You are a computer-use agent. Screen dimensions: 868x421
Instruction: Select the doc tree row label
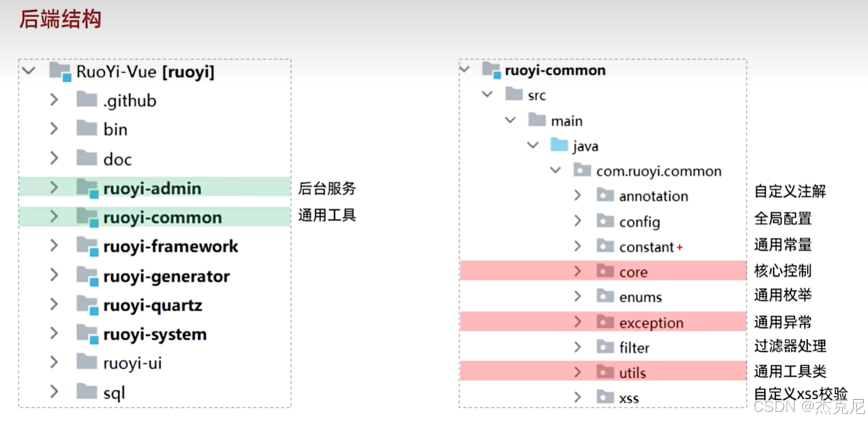118,159
